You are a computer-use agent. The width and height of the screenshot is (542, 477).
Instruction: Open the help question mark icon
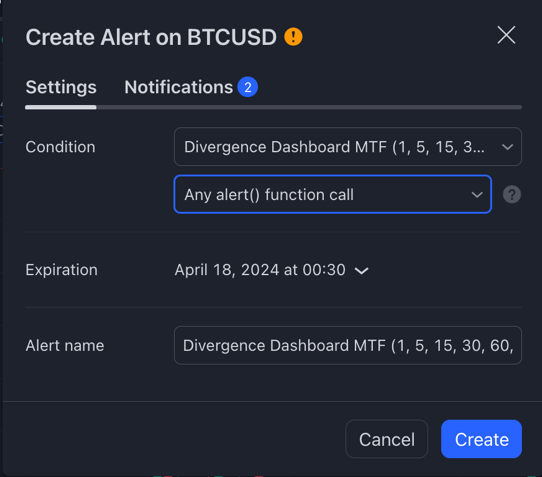(512, 194)
